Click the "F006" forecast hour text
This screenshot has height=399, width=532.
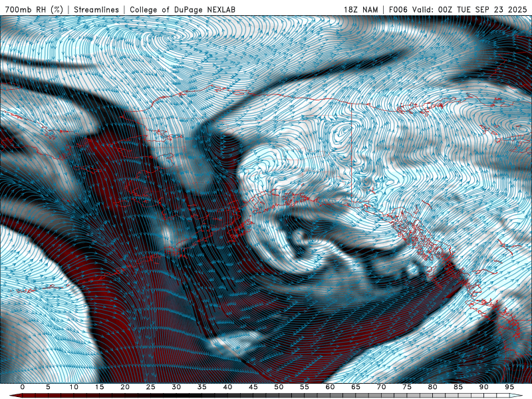[x=398, y=10]
